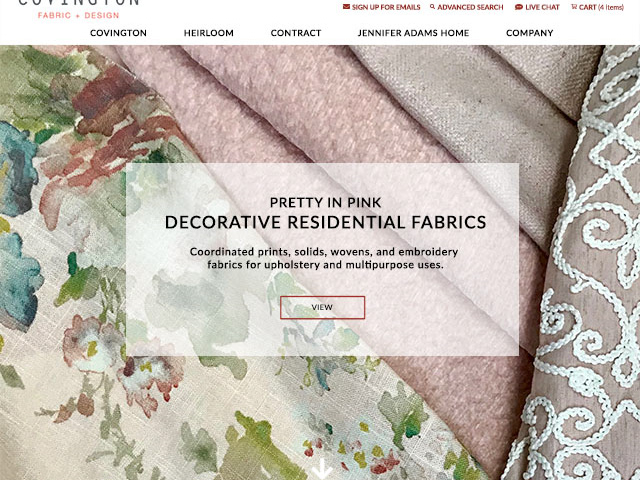Open the Heirloom menu
The image size is (640, 480).
(209, 33)
